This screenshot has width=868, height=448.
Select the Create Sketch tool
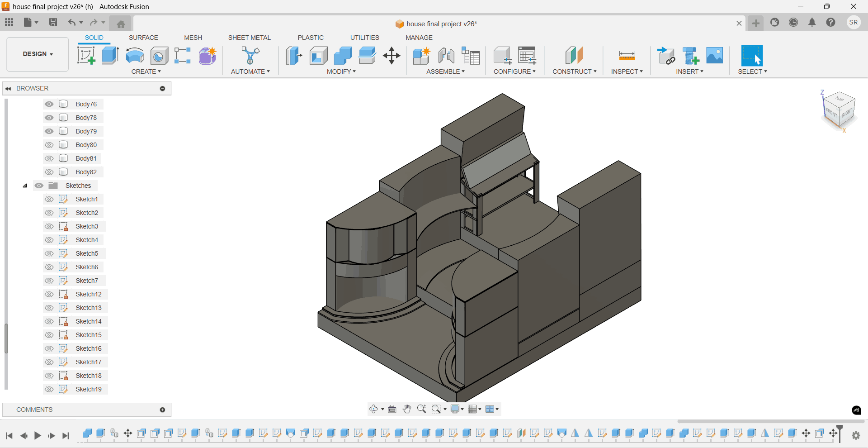86,56
